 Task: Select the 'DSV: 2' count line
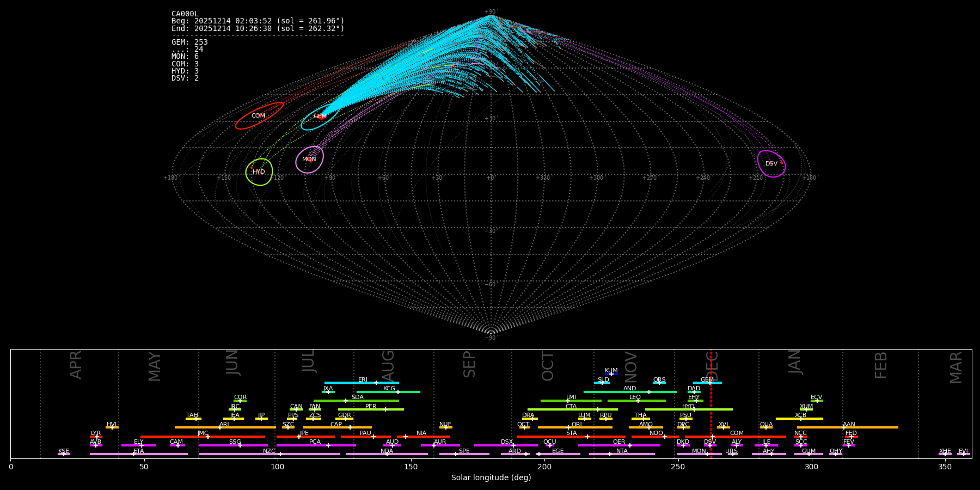pos(185,78)
